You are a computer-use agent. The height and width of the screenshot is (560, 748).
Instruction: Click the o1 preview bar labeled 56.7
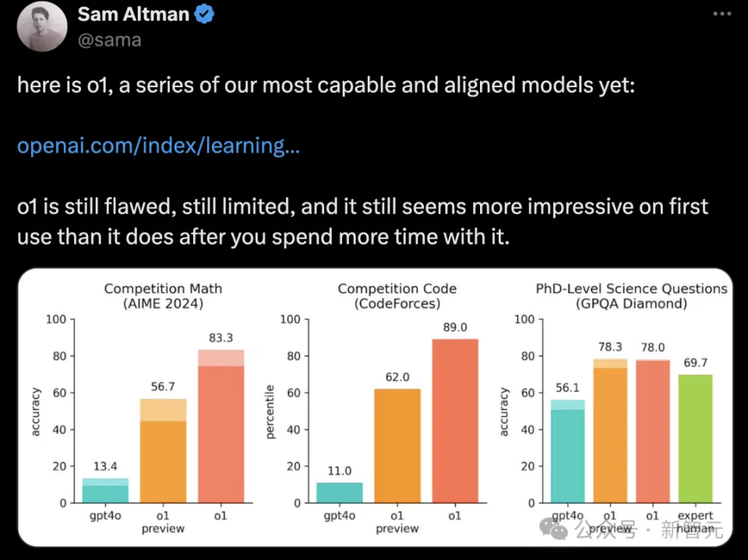click(163, 451)
